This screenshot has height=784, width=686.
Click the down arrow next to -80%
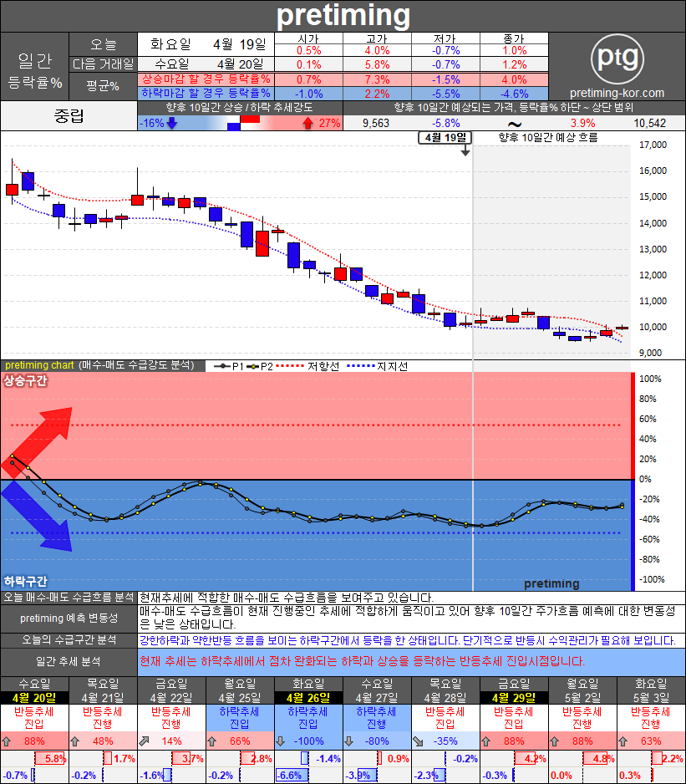(349, 741)
